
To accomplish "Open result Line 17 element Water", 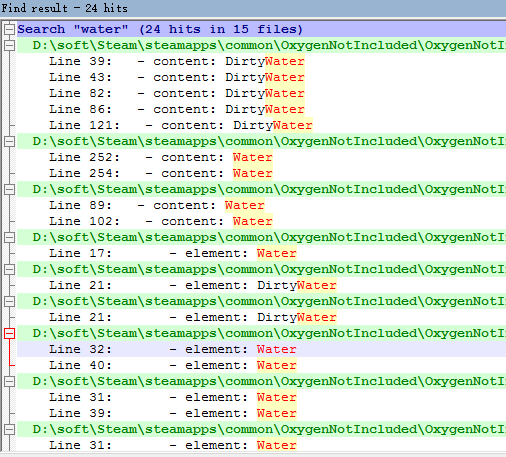I will pyautogui.click(x=261, y=253).
